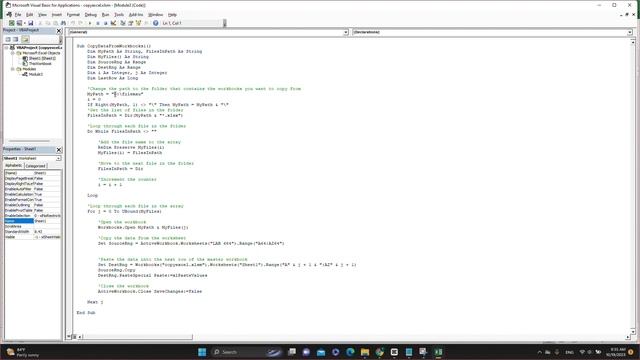Click the MyPath = "E:\filemax" code line
The height and width of the screenshot is (360, 640).
(115, 94)
